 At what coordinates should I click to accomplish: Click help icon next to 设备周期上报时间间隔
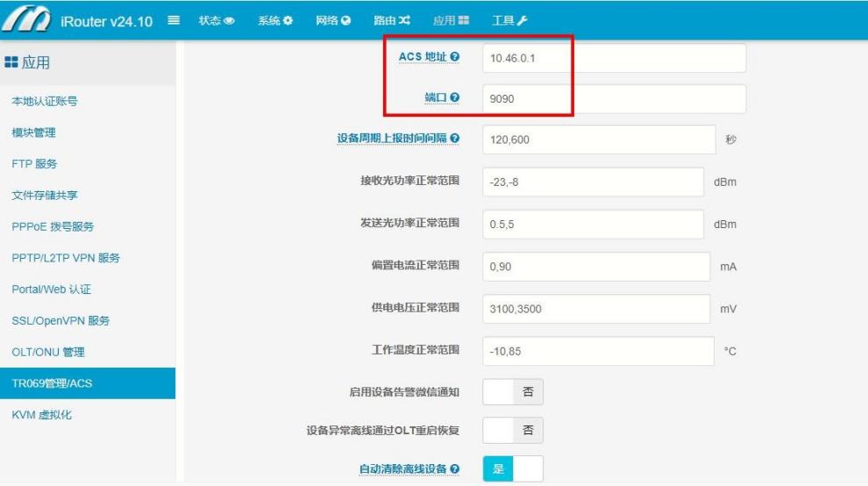(454, 139)
